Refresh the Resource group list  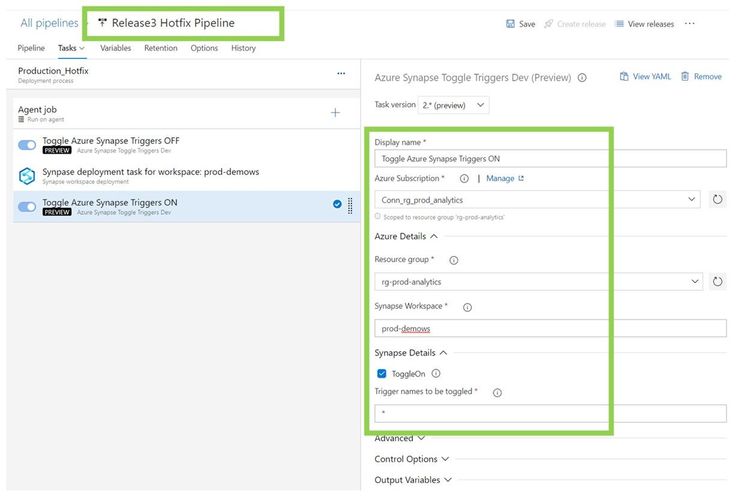tap(717, 282)
